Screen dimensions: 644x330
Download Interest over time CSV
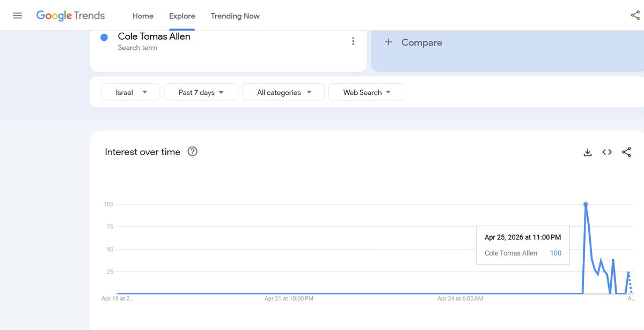coord(588,152)
